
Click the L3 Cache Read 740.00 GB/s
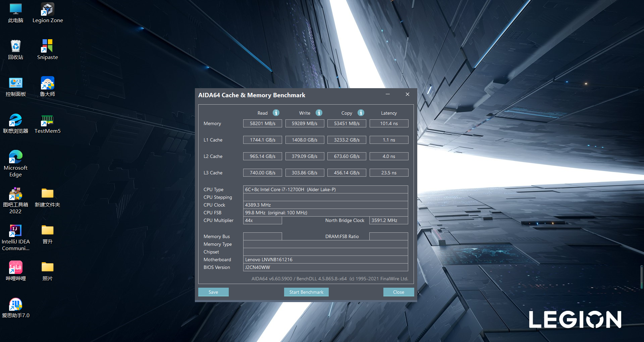tap(263, 173)
